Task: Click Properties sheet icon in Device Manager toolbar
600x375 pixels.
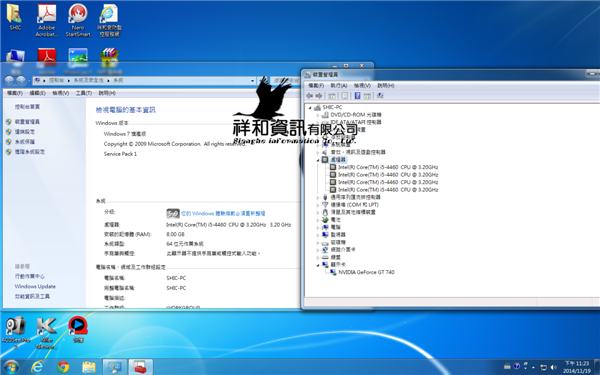Action: click(x=344, y=96)
